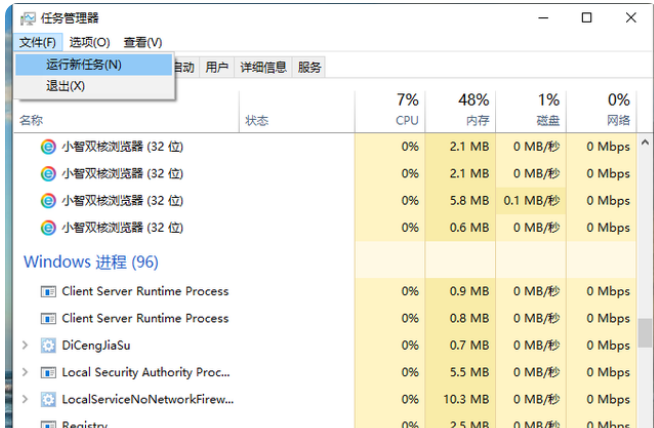The width and height of the screenshot is (654, 428).
Task: Click the browser icon on the 0.6 MB row
Action: 48,227
